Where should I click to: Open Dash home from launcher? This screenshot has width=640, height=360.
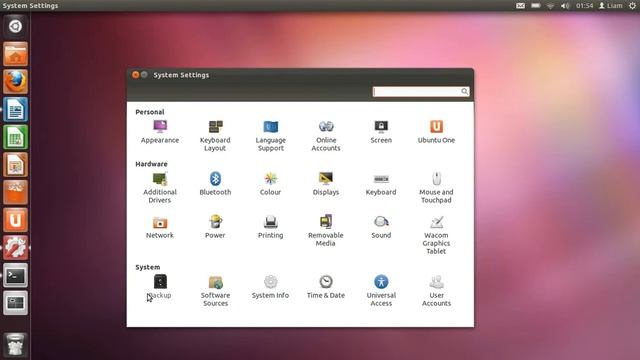pyautogui.click(x=16, y=26)
